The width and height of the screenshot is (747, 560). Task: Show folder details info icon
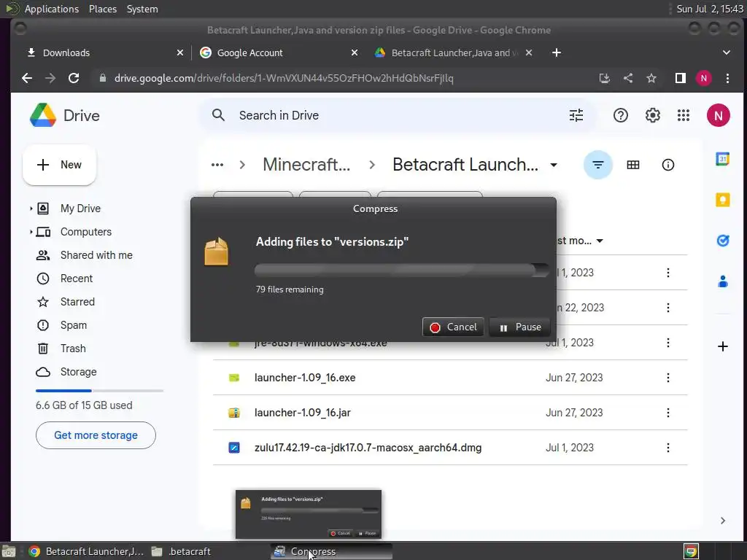[x=668, y=165]
